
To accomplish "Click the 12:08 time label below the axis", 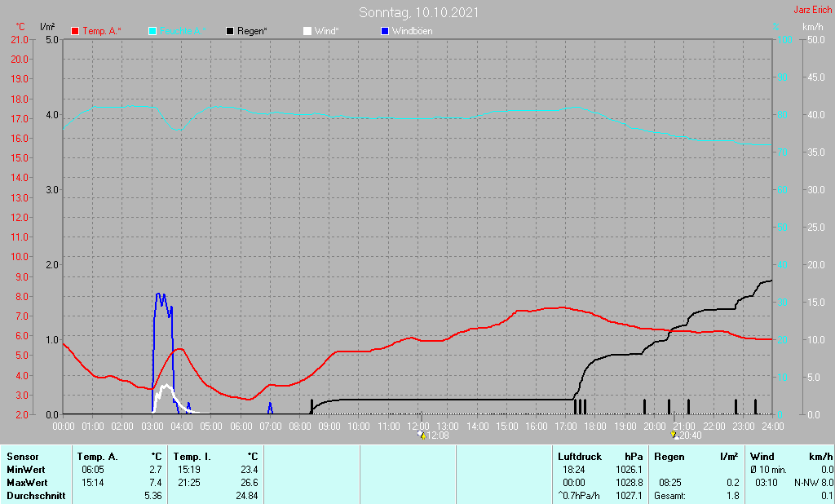I will point(438,435).
